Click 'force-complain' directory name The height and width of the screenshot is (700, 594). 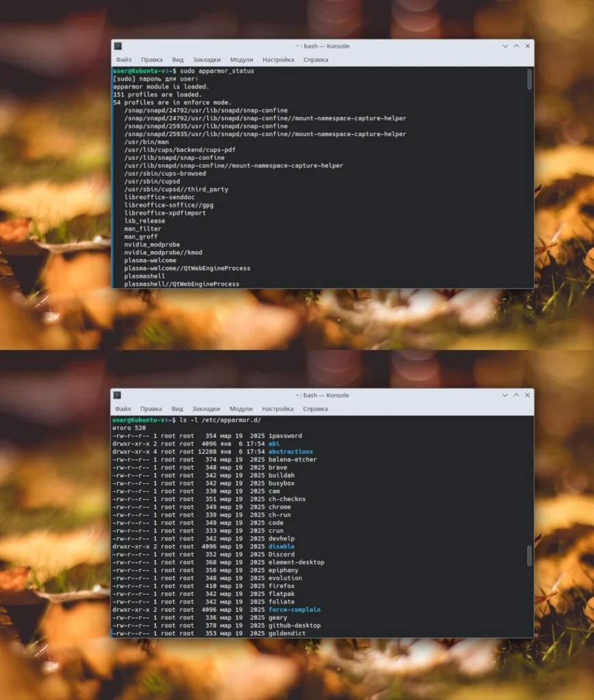coord(294,610)
